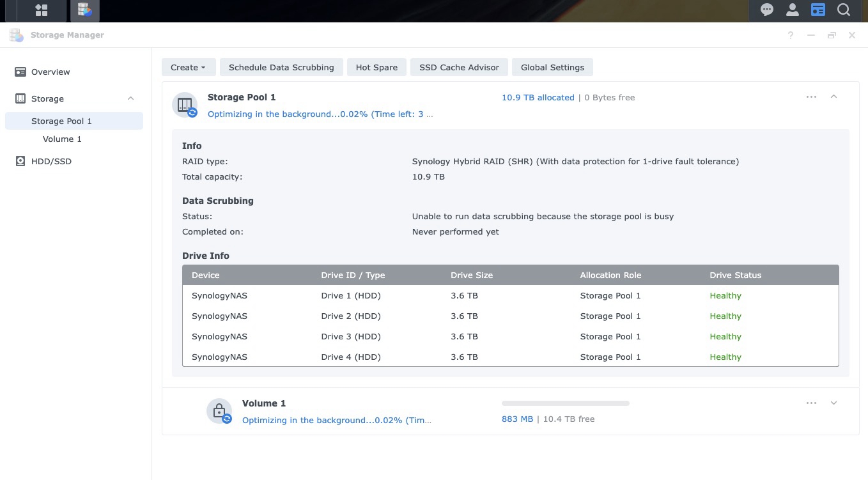Click the search magnifier icon
The height and width of the screenshot is (480, 868).
click(x=844, y=10)
